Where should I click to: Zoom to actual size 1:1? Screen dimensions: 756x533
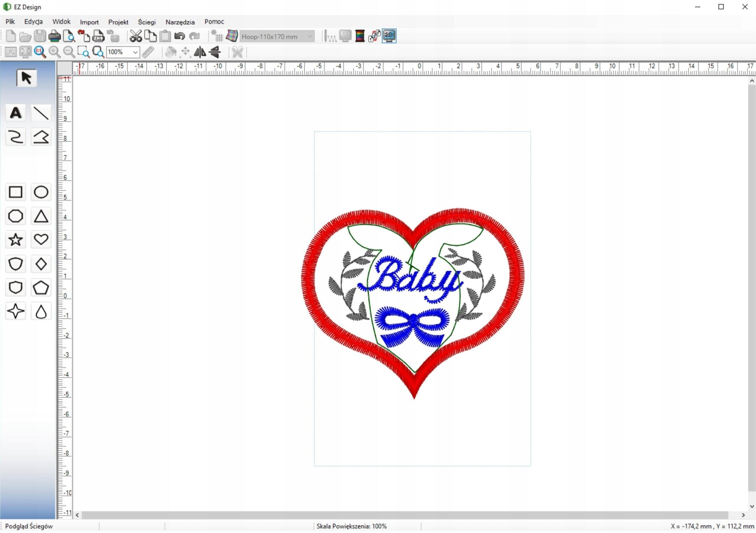40,52
